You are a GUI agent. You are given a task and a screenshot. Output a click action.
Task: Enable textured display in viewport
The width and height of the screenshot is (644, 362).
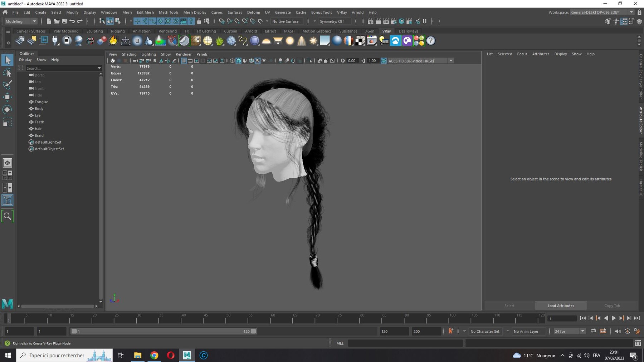coord(258,61)
